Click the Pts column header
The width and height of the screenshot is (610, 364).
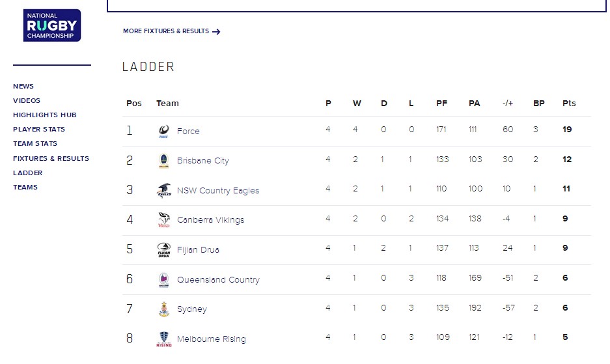pyautogui.click(x=569, y=103)
